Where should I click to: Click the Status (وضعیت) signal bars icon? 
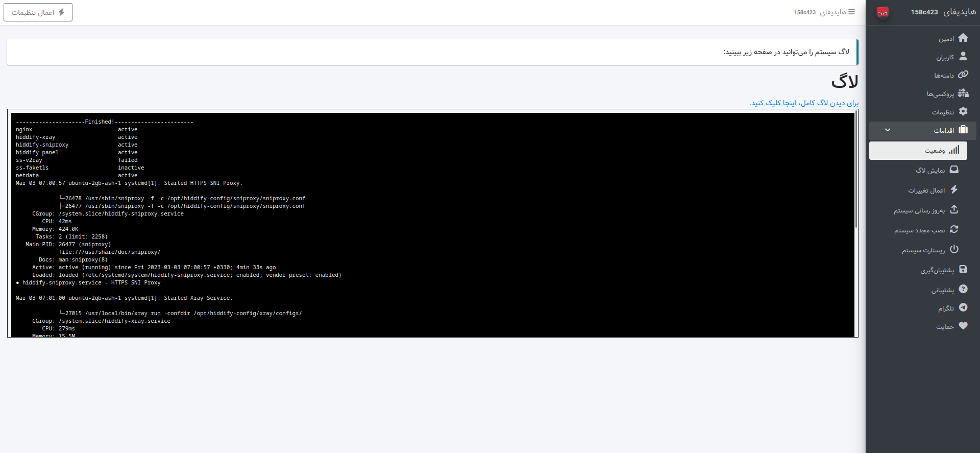(954, 150)
